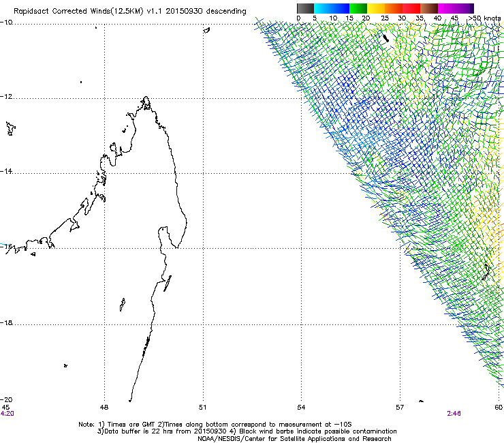Select the dark blue legend color band
The width and height of the screenshot is (504, 443).
coord(340,8)
